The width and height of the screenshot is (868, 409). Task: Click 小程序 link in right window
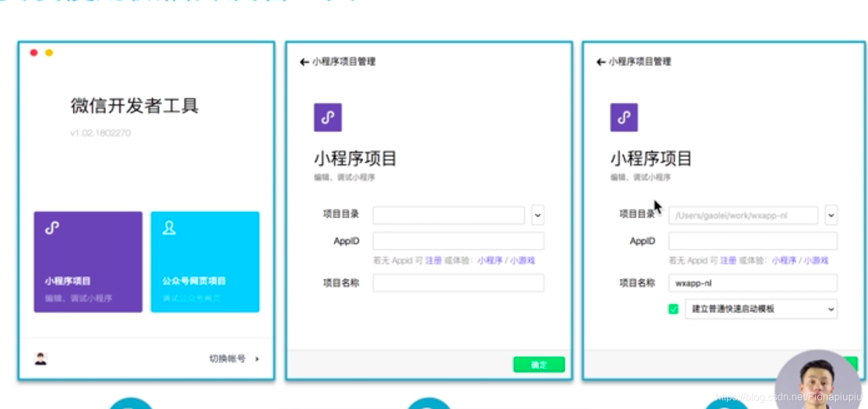click(784, 260)
